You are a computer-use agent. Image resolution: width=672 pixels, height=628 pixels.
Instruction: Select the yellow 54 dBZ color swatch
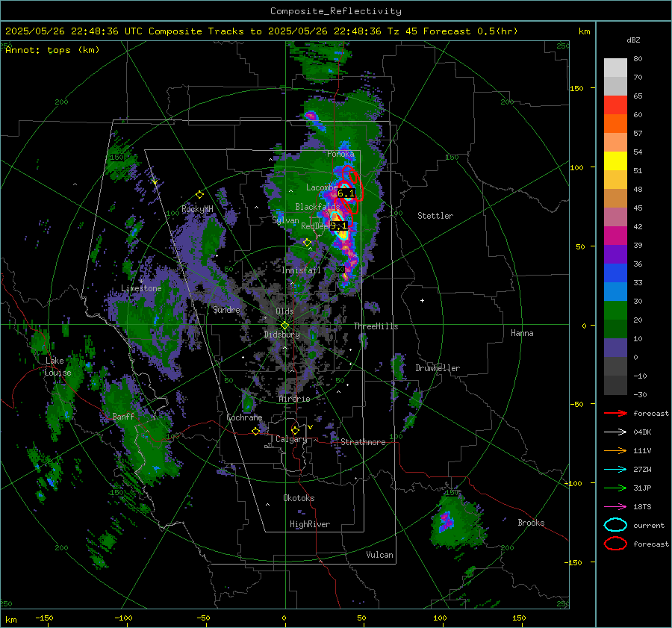tap(615, 161)
